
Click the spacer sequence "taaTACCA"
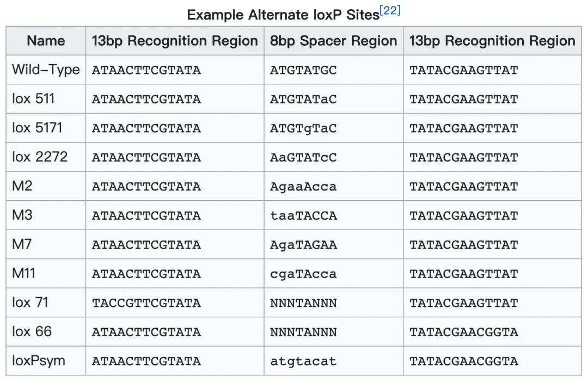303,216
